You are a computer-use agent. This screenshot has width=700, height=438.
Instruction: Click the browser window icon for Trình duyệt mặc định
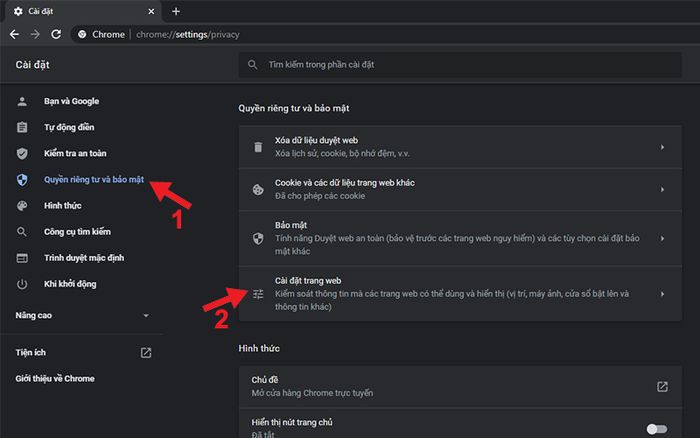22,258
